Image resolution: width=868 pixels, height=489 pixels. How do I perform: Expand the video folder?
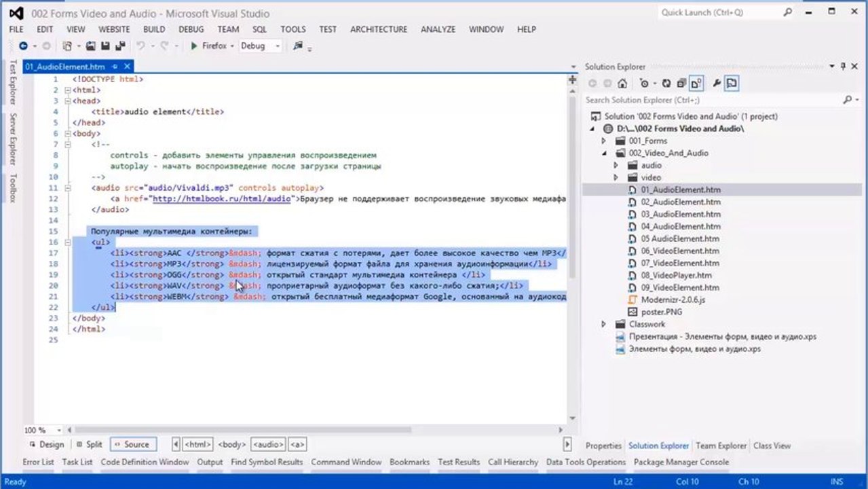coord(616,177)
